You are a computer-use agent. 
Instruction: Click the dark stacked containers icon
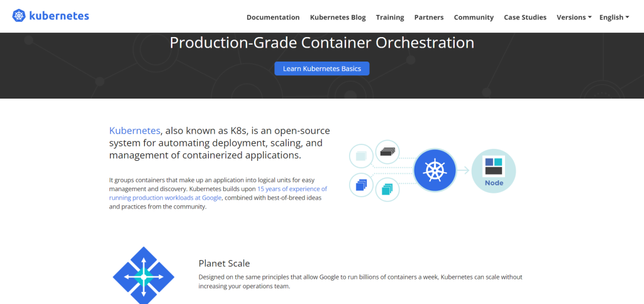(387, 152)
